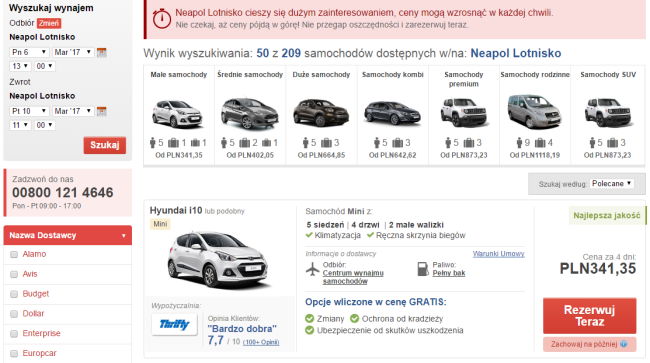Click the airplane pickup icon
Viewport: 650px width, 363px height.
[313, 269]
